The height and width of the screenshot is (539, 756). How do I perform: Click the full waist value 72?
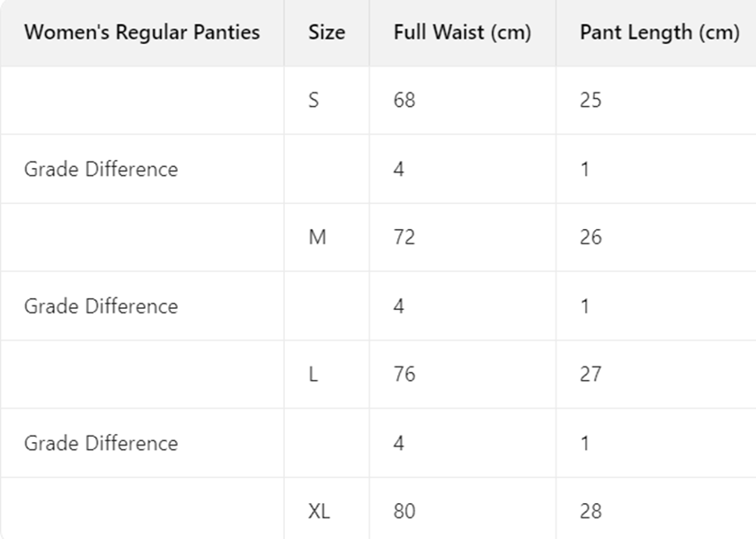click(405, 238)
